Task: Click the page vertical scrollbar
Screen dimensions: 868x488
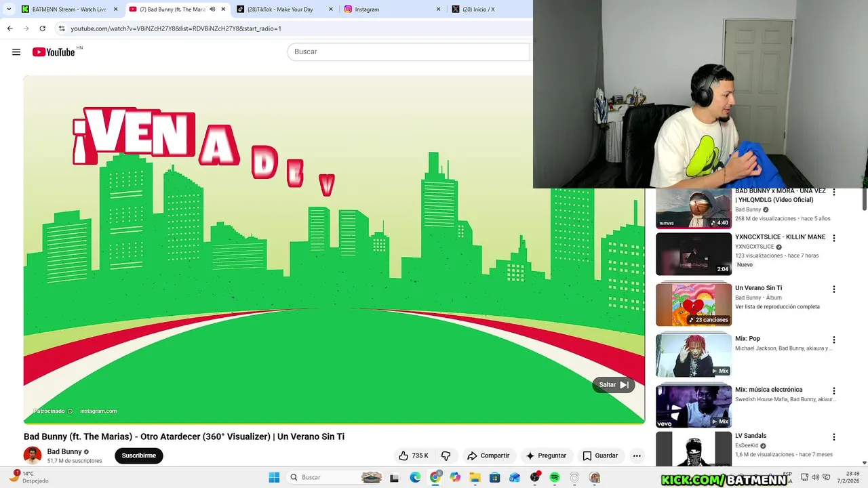Action: (865, 199)
